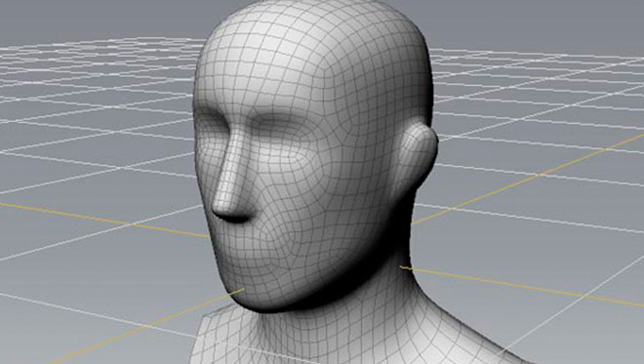Click the eye socket nearest the ear
The width and height of the screenshot is (644, 364).
point(279,122)
